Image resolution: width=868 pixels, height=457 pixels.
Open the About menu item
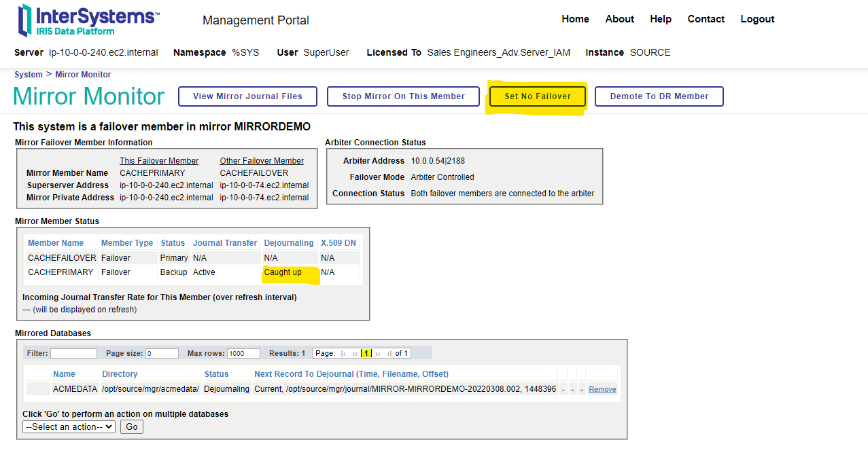click(x=619, y=19)
